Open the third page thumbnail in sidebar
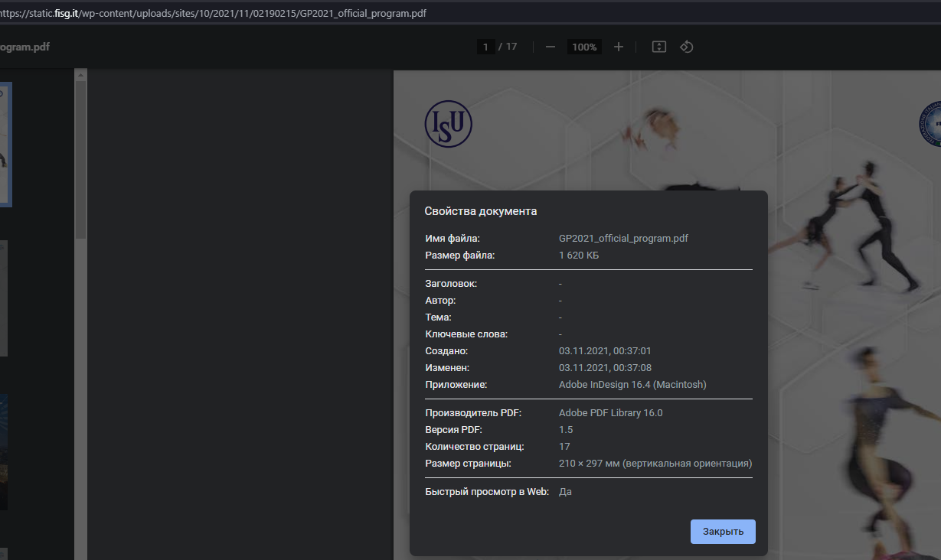Screen dimensions: 941x560 tap(4, 451)
